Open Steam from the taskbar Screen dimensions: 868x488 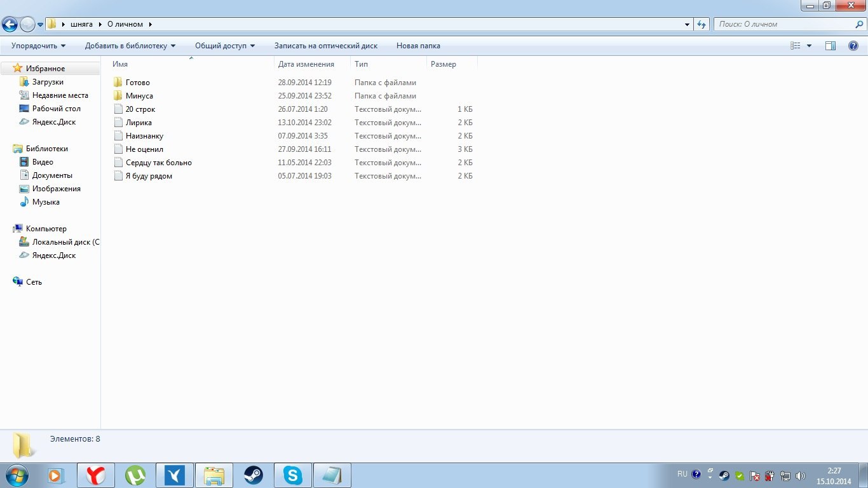[254, 475]
